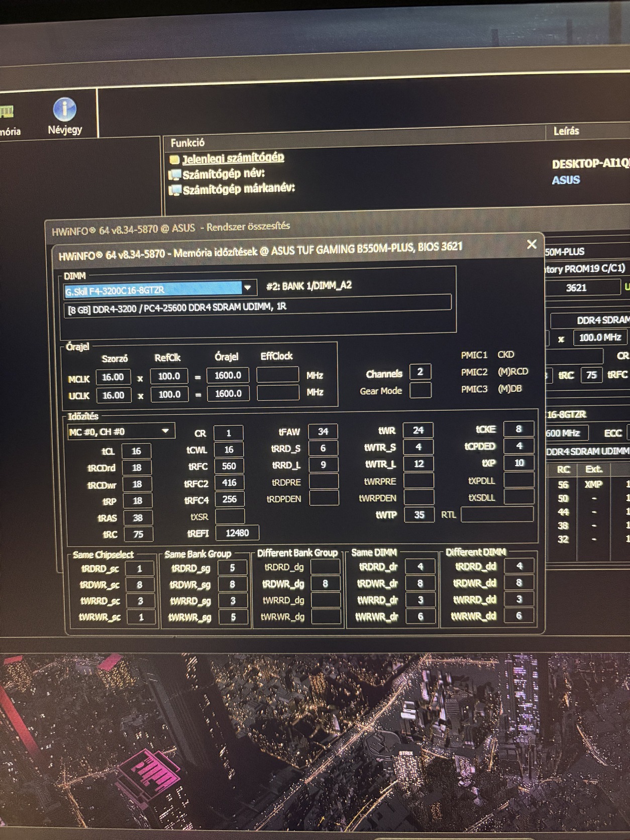Click the tWTP value 35

pos(419,514)
